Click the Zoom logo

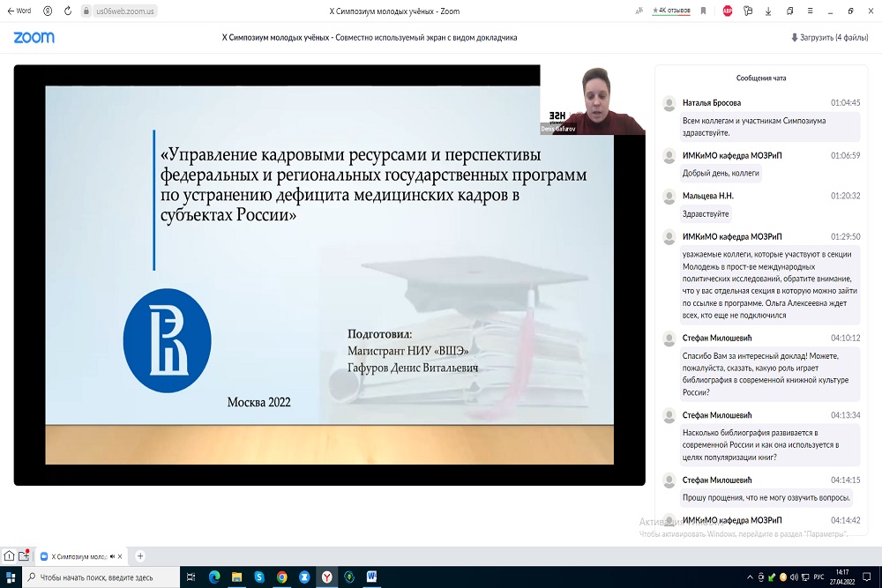pyautogui.click(x=34, y=38)
